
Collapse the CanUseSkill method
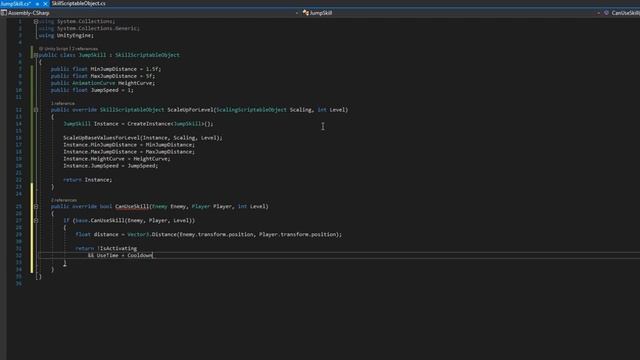tap(36, 207)
